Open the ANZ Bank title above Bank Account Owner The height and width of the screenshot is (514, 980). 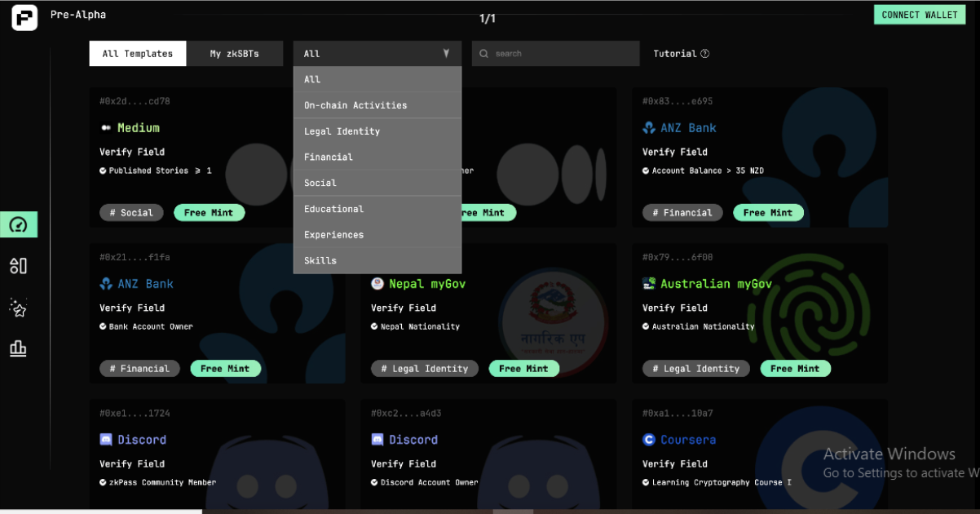[146, 284]
